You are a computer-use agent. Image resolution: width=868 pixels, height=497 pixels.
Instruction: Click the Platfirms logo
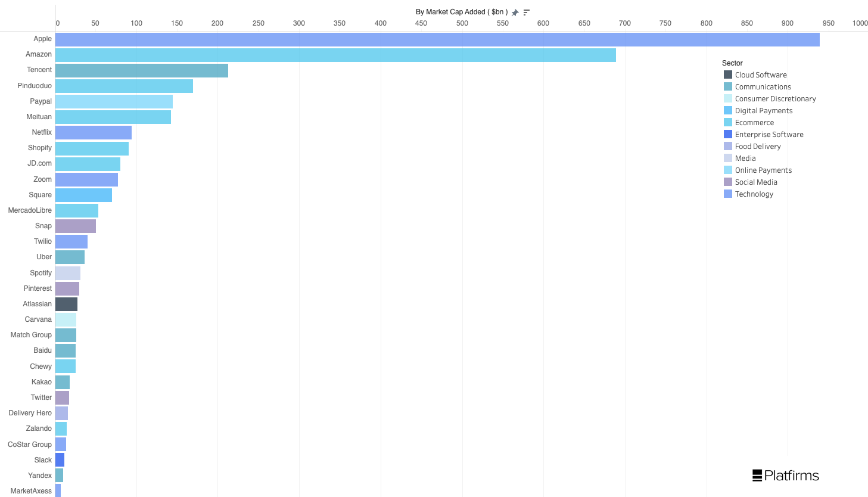pyautogui.click(x=786, y=476)
